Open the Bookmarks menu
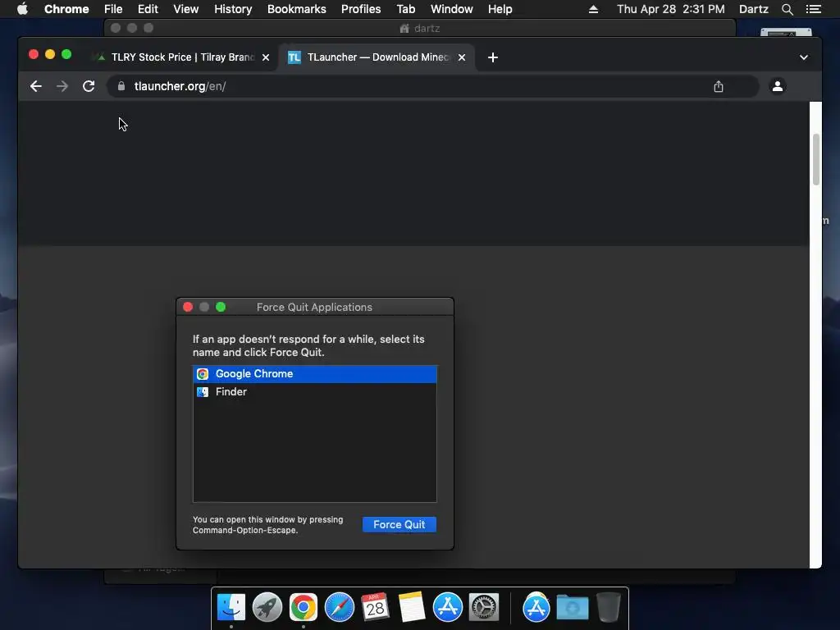This screenshot has height=630, width=840. (297, 9)
